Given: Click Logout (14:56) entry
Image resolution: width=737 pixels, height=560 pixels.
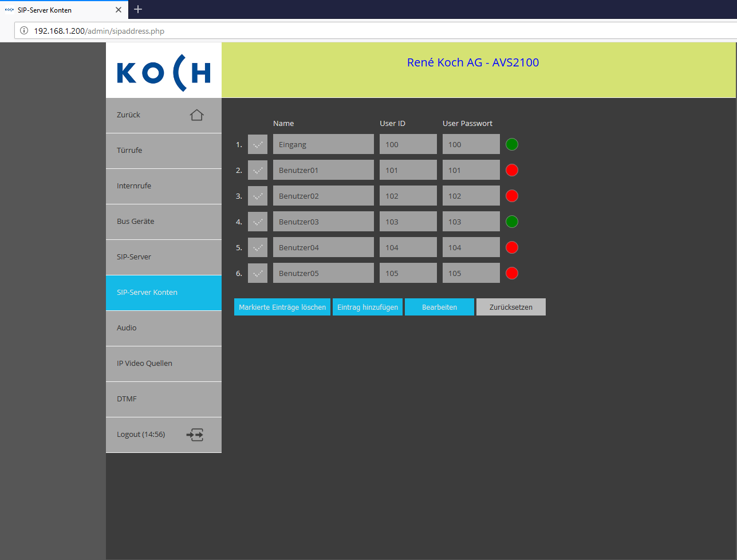Looking at the screenshot, I should click(x=164, y=435).
